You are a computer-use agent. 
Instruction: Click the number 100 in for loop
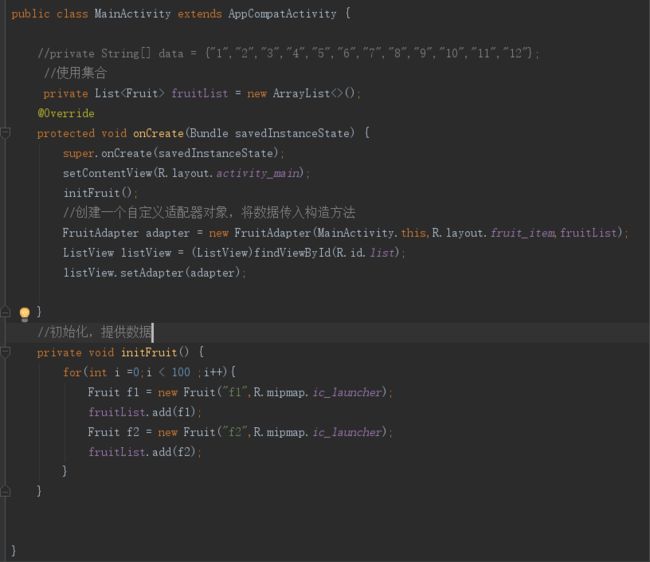click(x=181, y=372)
